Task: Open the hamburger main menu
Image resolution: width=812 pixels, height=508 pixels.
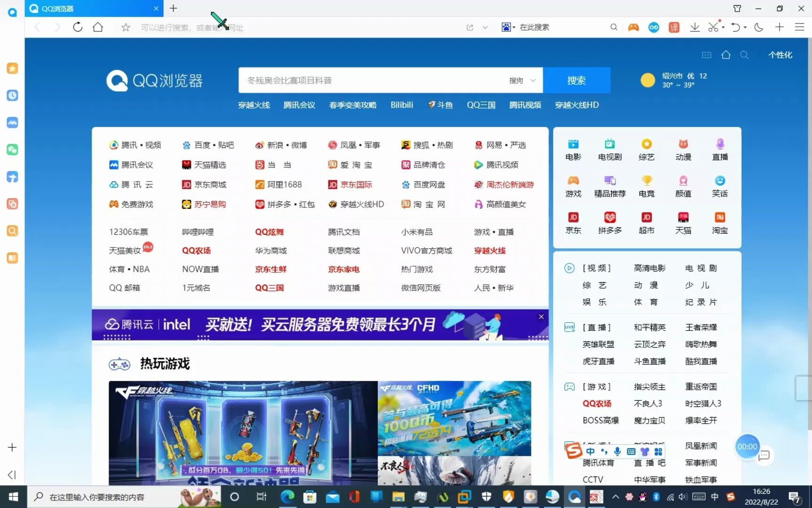Action: tap(799, 27)
